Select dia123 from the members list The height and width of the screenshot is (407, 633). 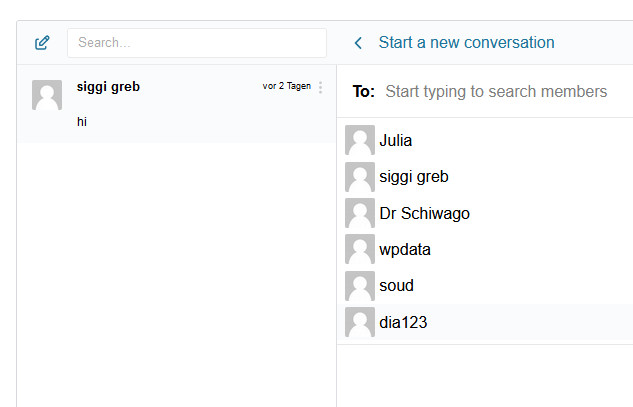click(x=404, y=322)
